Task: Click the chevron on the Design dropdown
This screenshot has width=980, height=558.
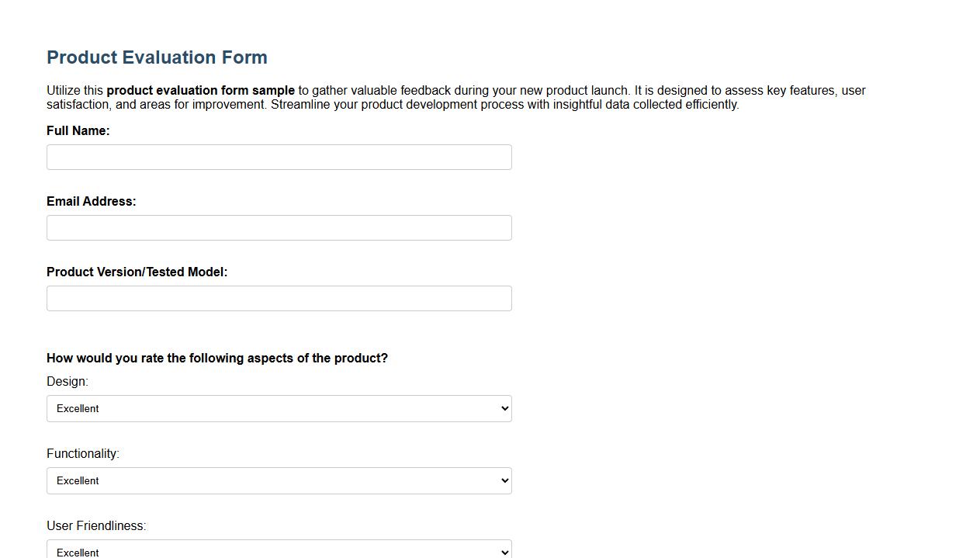Action: (x=501, y=408)
